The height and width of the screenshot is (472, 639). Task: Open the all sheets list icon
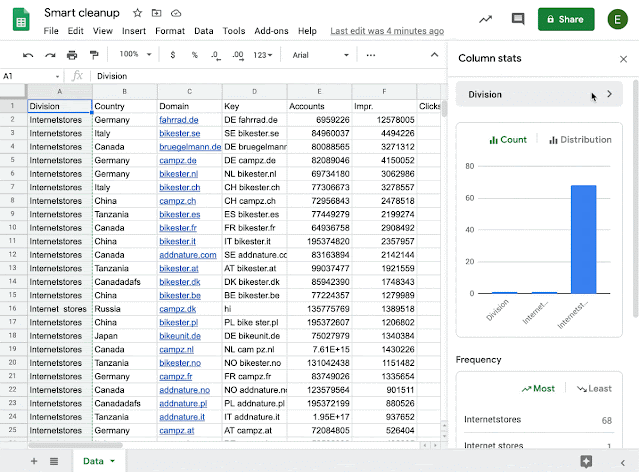(54, 461)
